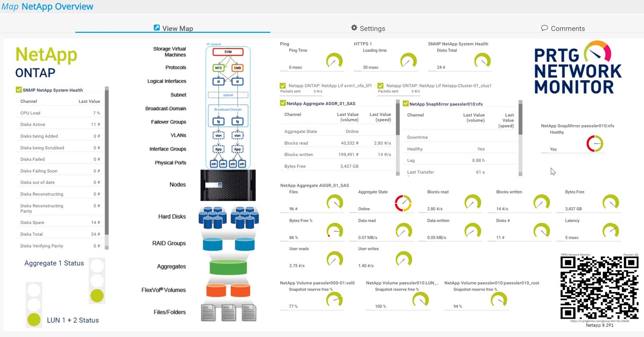
Task: Click the NFS protocol icon
Action: click(218, 68)
